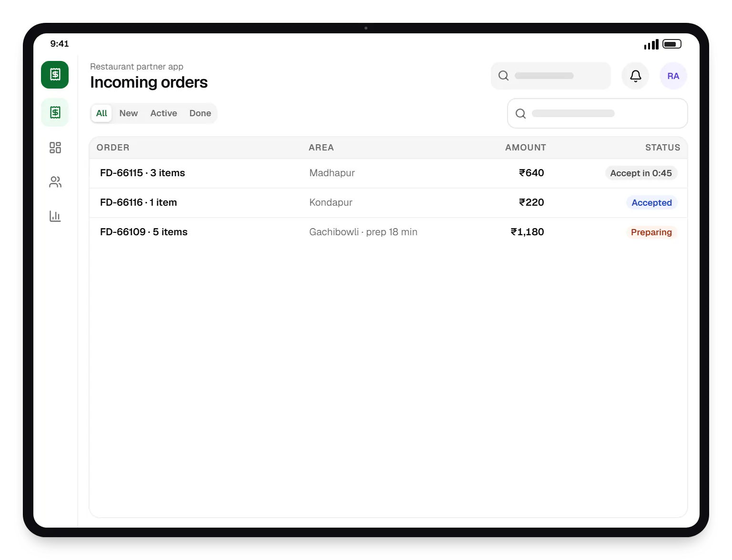Switch to the New tab
Image resolution: width=732 pixels, height=560 pixels.
(x=129, y=113)
